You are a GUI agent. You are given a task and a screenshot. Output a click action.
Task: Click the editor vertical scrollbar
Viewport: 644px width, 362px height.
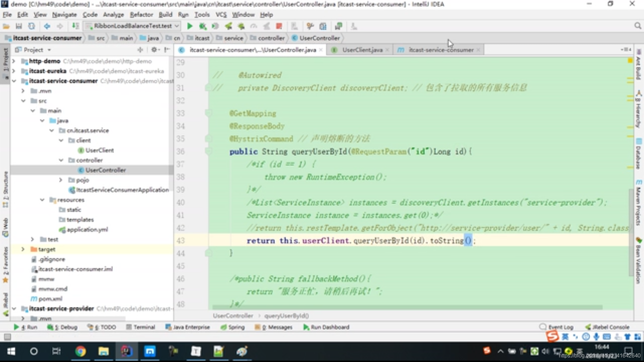(631, 232)
